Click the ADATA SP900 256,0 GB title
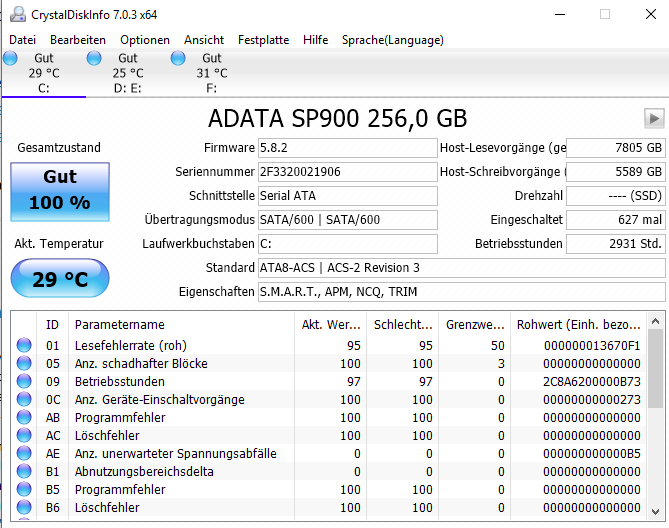669x528 pixels. (x=337, y=118)
